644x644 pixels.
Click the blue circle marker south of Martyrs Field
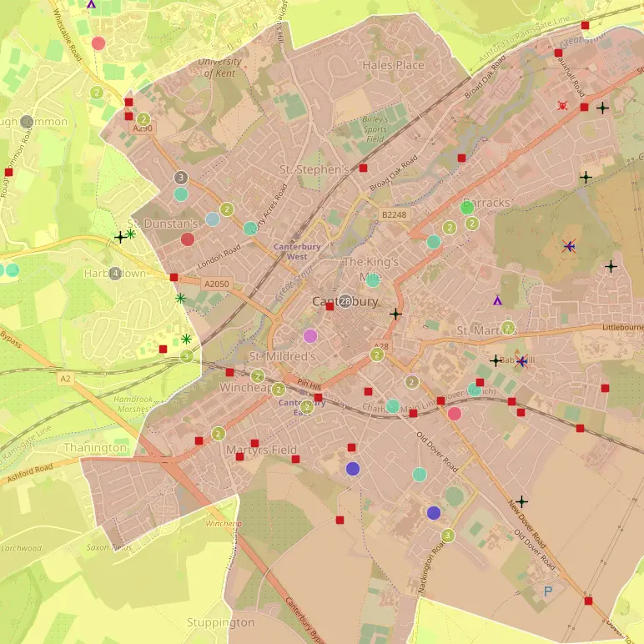tap(353, 469)
